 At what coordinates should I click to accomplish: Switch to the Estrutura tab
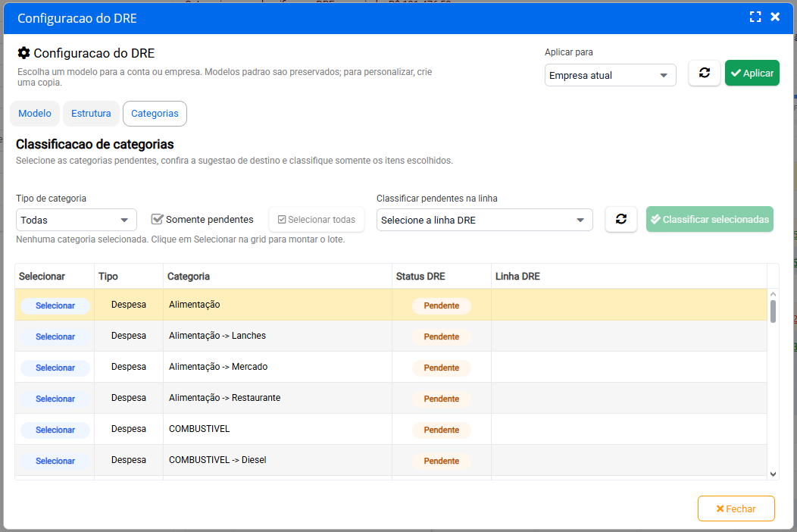point(91,114)
